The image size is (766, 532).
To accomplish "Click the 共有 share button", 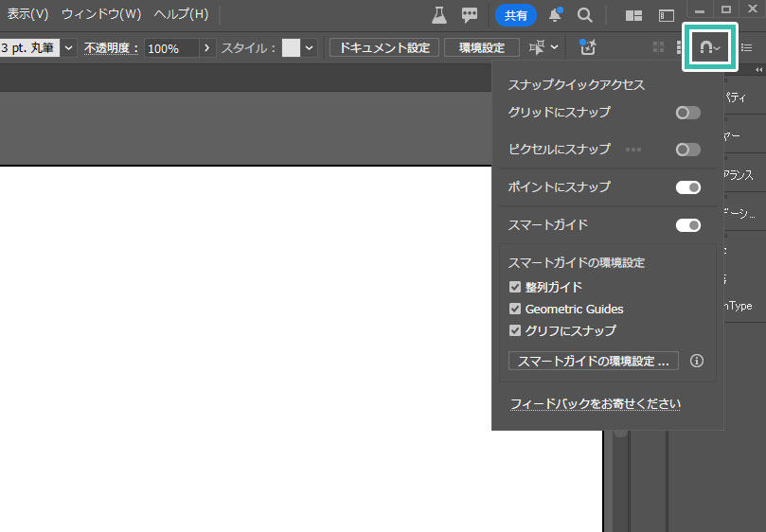I will 516,15.
